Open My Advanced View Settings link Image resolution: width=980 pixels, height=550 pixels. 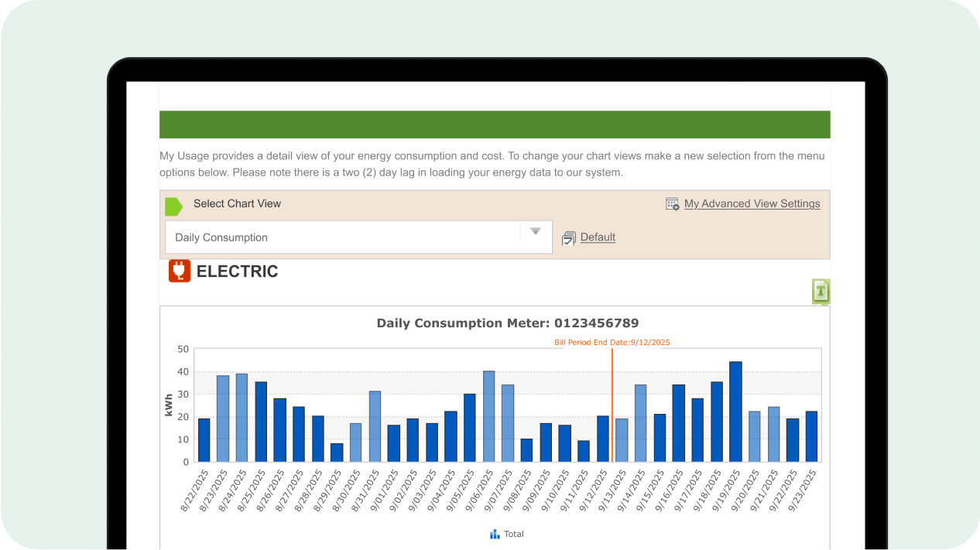(x=752, y=204)
